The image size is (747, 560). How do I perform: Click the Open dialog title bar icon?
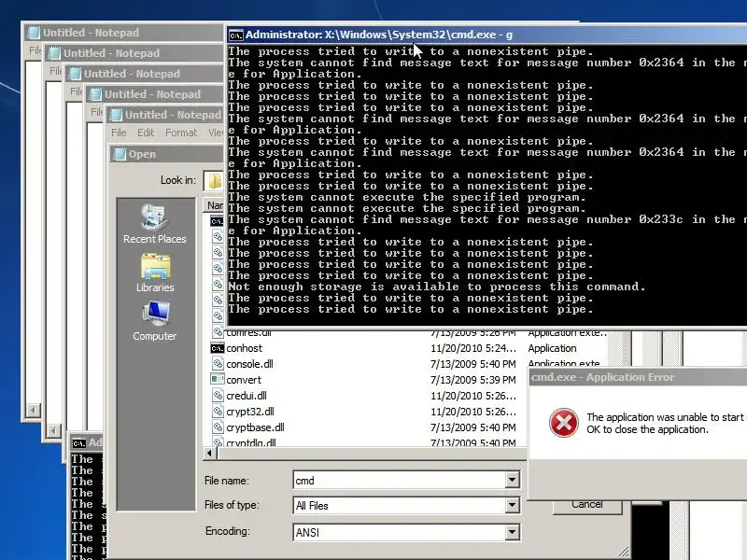click(120, 154)
